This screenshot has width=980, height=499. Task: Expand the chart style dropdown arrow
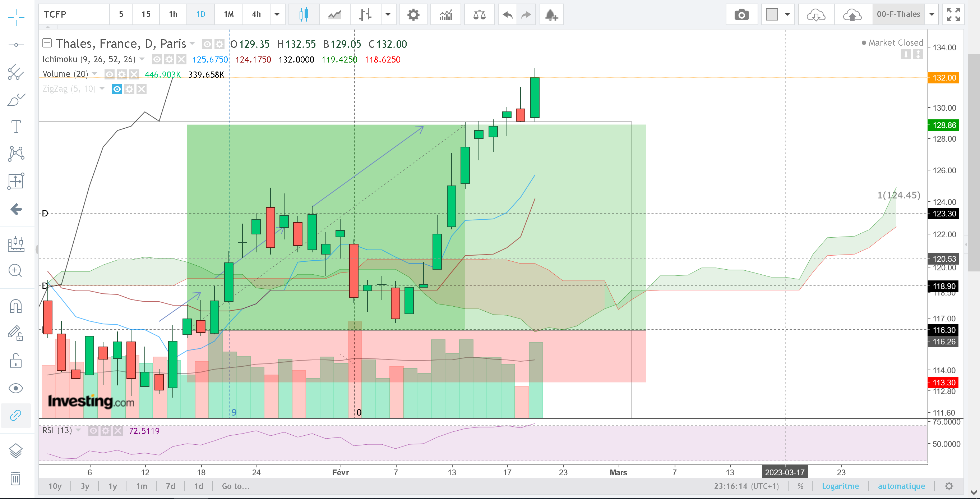pos(388,15)
